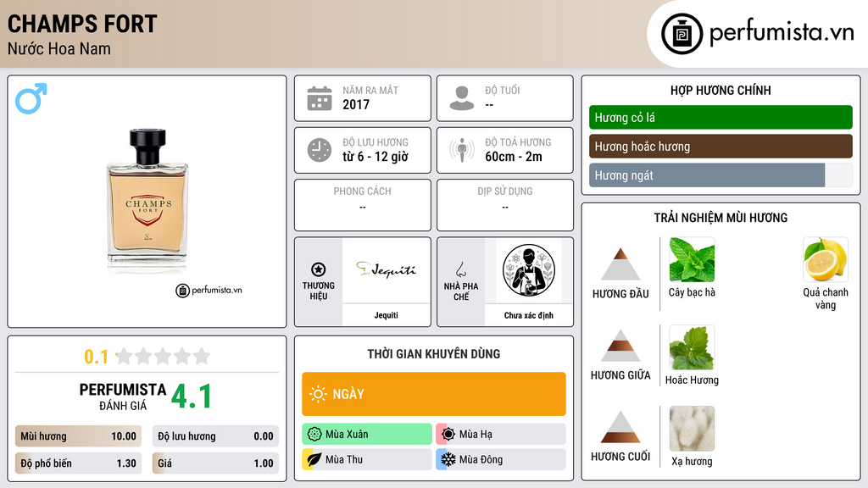
Task: Click the nose icon above Nhà pha chế
Action: 460,269
